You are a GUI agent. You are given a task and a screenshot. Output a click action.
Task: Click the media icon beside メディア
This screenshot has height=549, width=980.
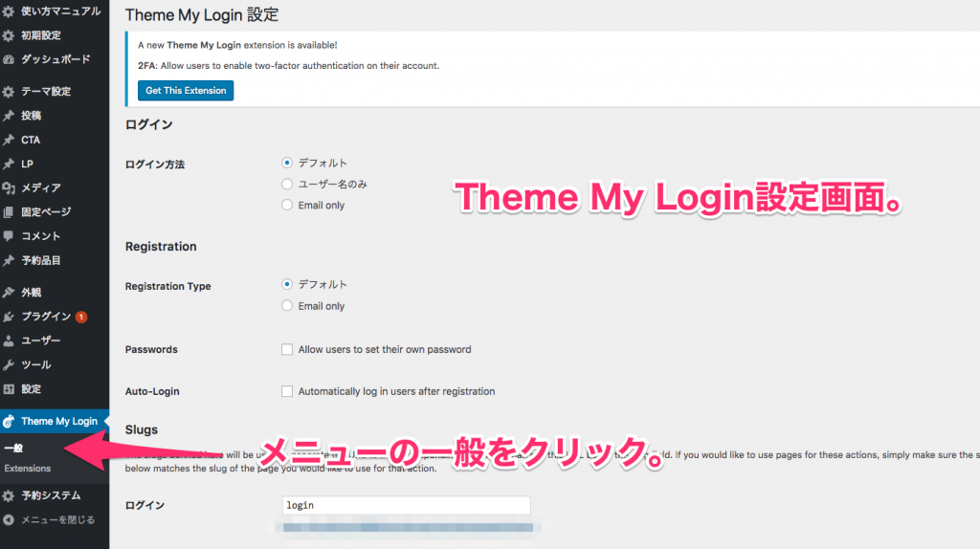[8, 188]
